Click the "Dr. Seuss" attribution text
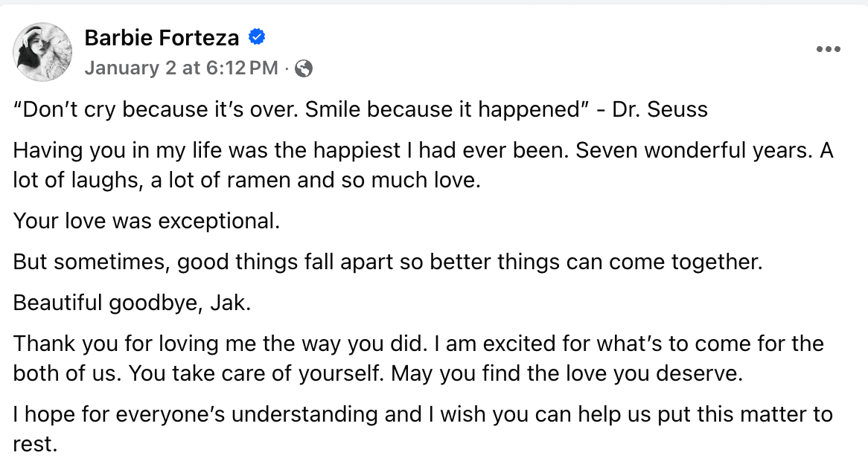Screen dimensions: 868x467 click(x=660, y=110)
